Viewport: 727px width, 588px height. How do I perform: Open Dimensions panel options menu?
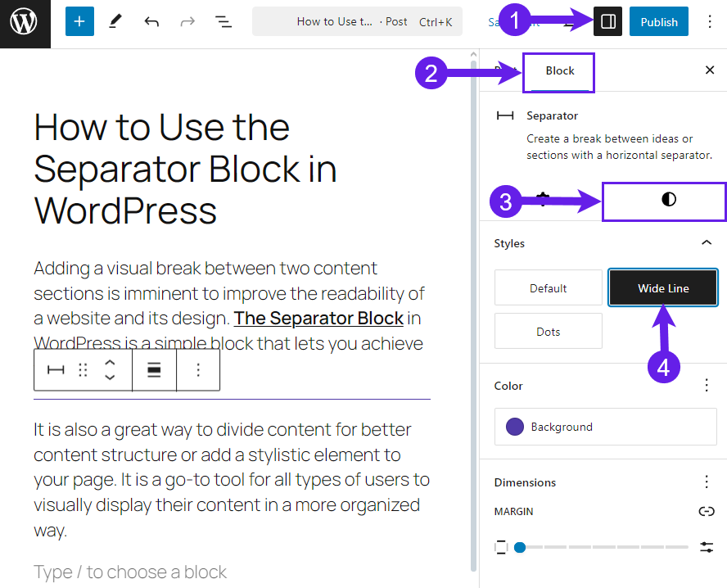(707, 482)
